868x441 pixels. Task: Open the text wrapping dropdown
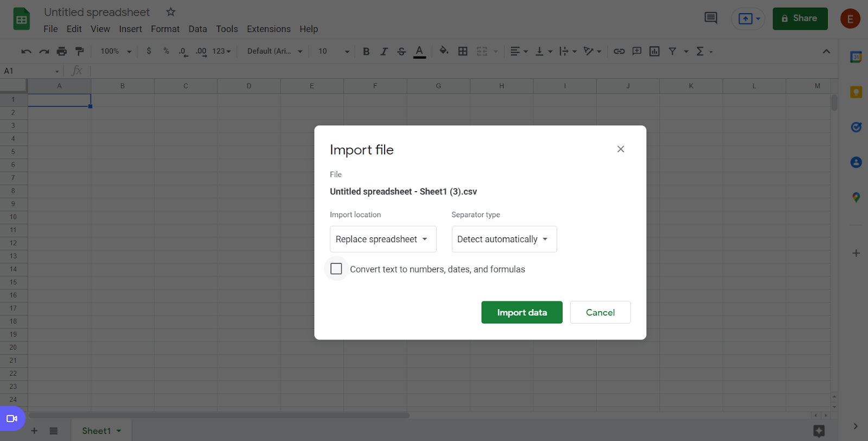pyautogui.click(x=568, y=51)
